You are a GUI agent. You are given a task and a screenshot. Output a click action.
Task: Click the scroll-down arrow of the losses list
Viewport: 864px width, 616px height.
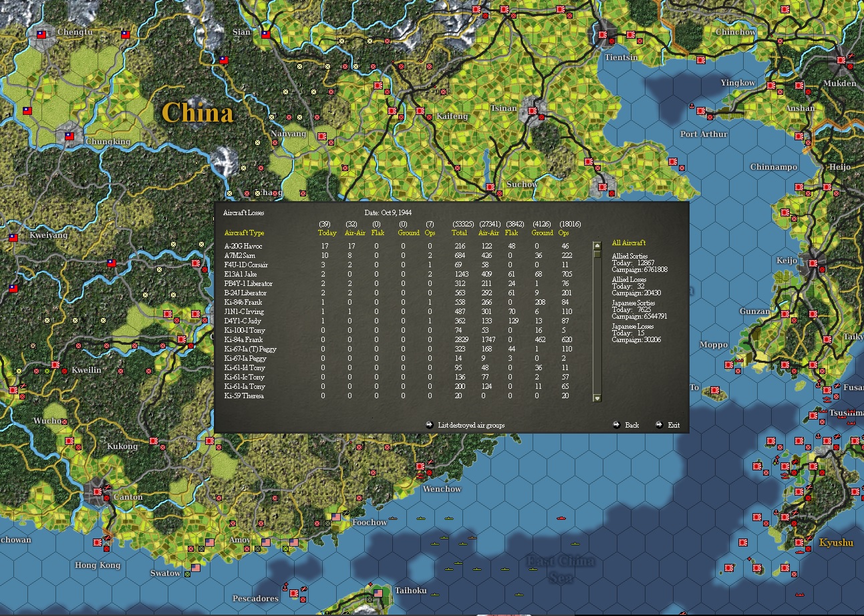pyautogui.click(x=597, y=398)
